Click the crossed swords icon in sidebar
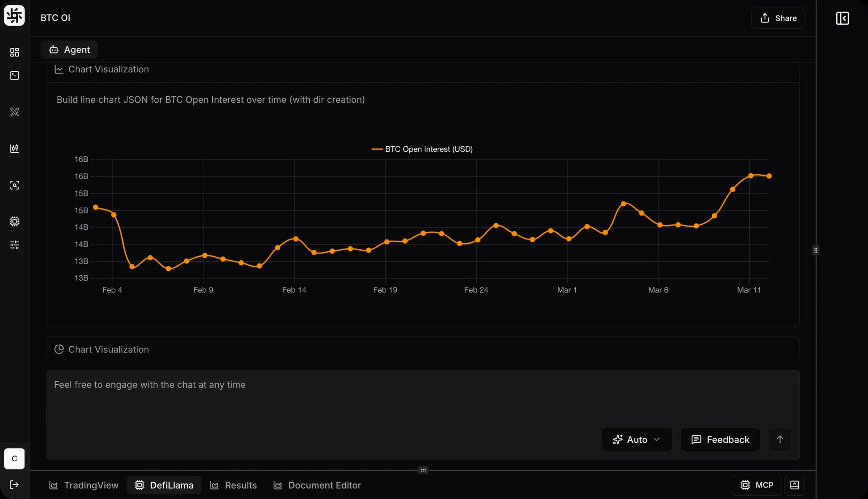This screenshot has width=868, height=499. point(14,112)
